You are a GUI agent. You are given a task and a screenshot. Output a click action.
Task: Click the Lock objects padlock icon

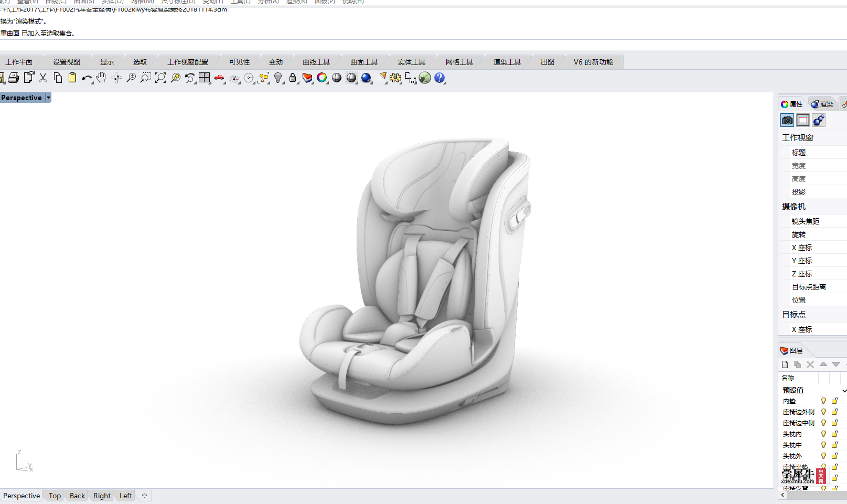point(293,78)
